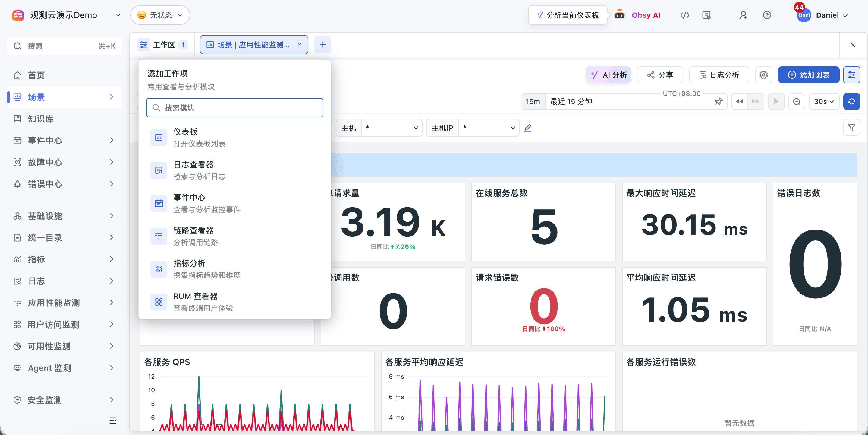The height and width of the screenshot is (435, 868).
Task: Click the 分享 share button
Action: (x=660, y=75)
